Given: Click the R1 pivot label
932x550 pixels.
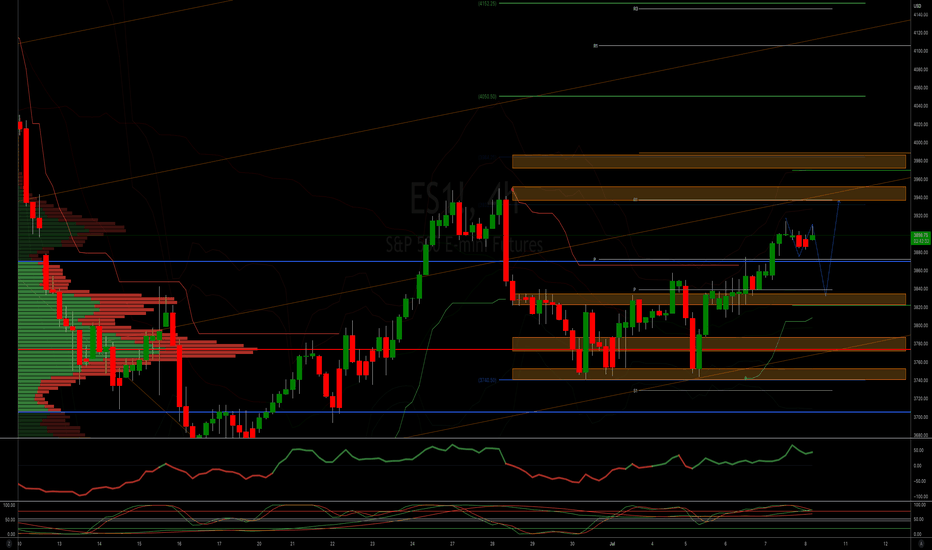Looking at the screenshot, I should (596, 45).
